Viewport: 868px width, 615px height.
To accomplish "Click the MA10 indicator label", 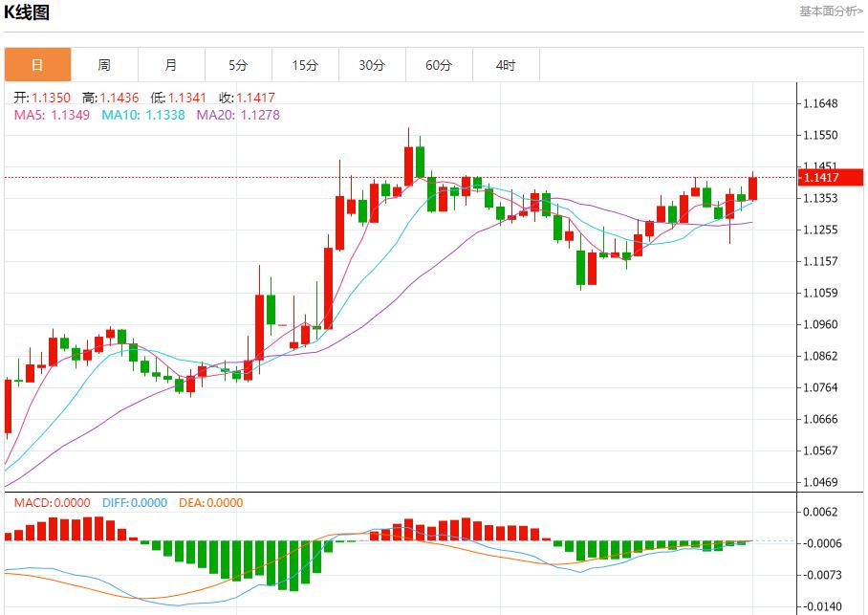I will (x=143, y=115).
